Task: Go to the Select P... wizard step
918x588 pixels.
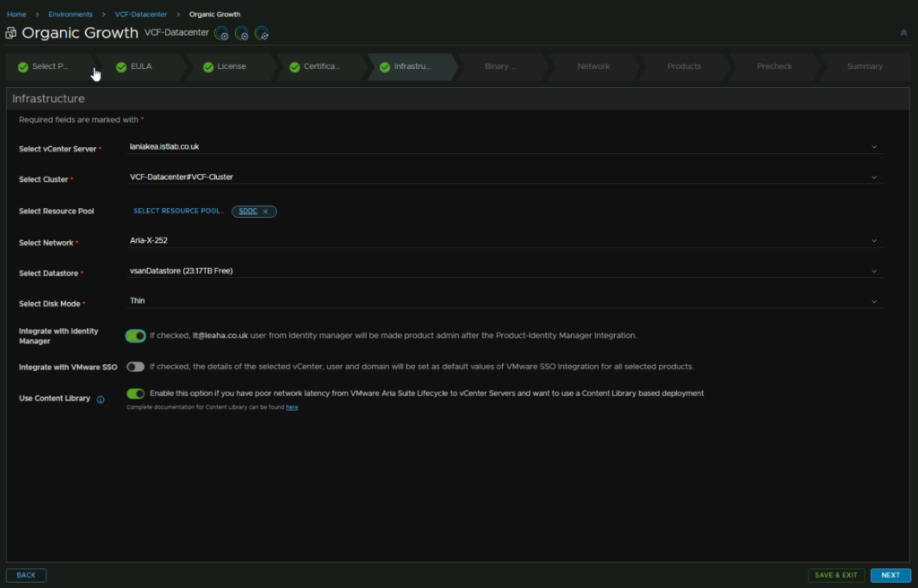Action: pyautogui.click(x=50, y=66)
